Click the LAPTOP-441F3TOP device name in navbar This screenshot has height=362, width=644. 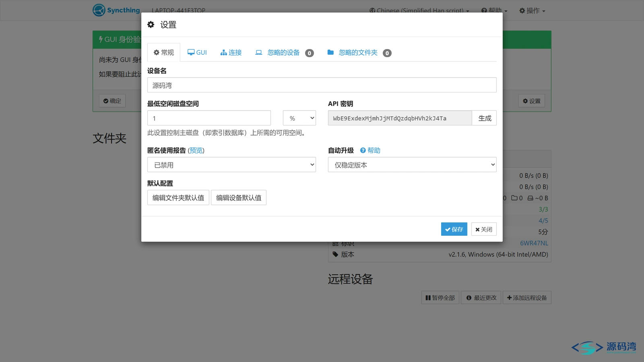(178, 10)
